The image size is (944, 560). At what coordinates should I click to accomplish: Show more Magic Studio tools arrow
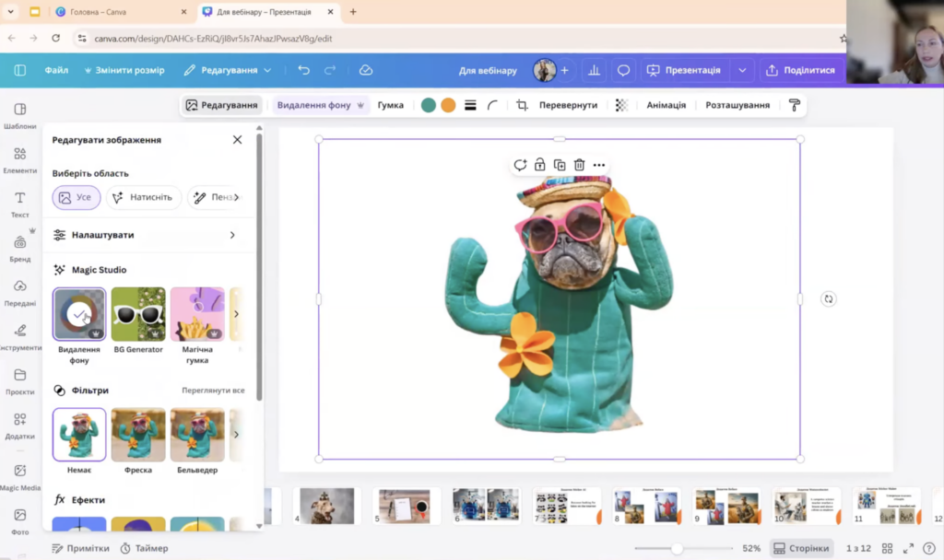[236, 314]
